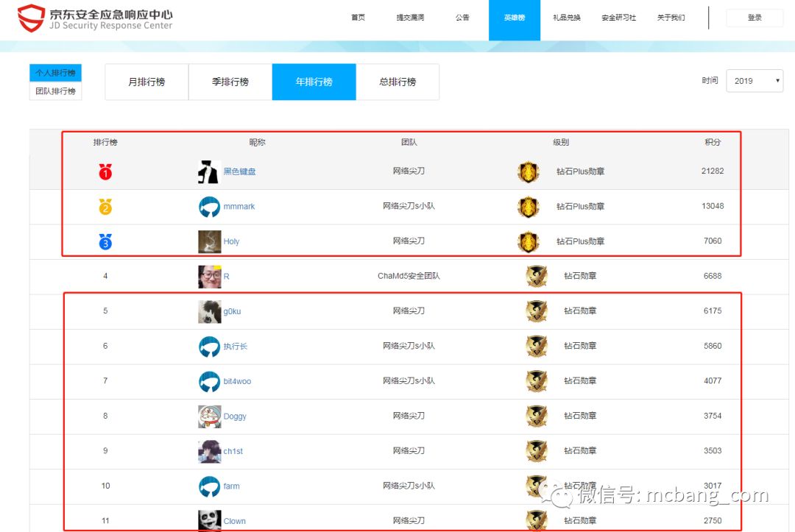Open the 关于我们 navigation item
Viewport: 795px width, 532px height.
click(x=671, y=18)
